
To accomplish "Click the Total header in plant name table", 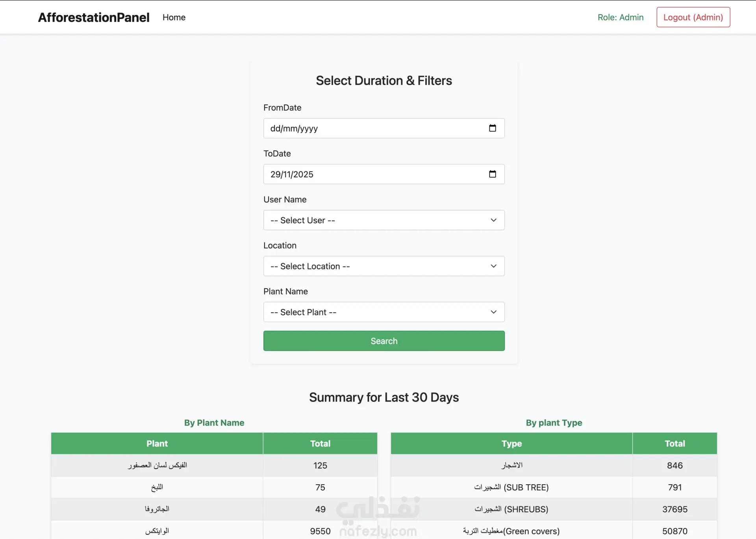I will pyautogui.click(x=320, y=443).
